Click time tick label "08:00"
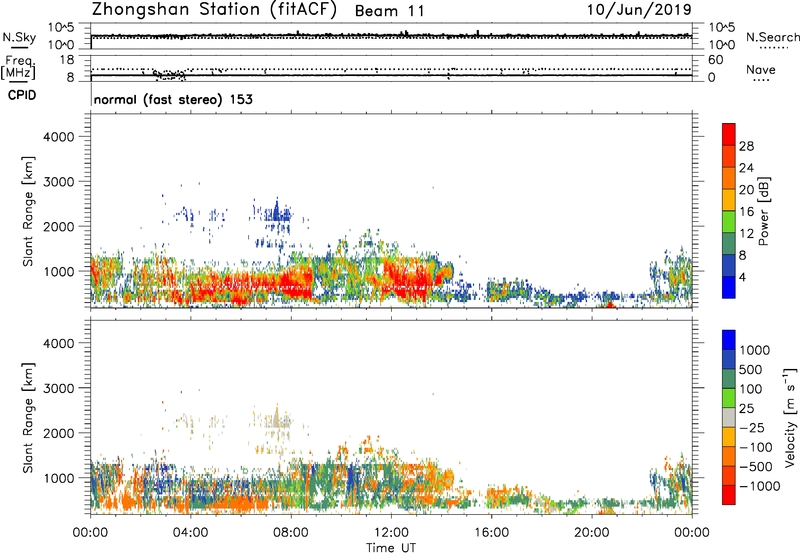This screenshot has height=554, width=800. [x=291, y=533]
